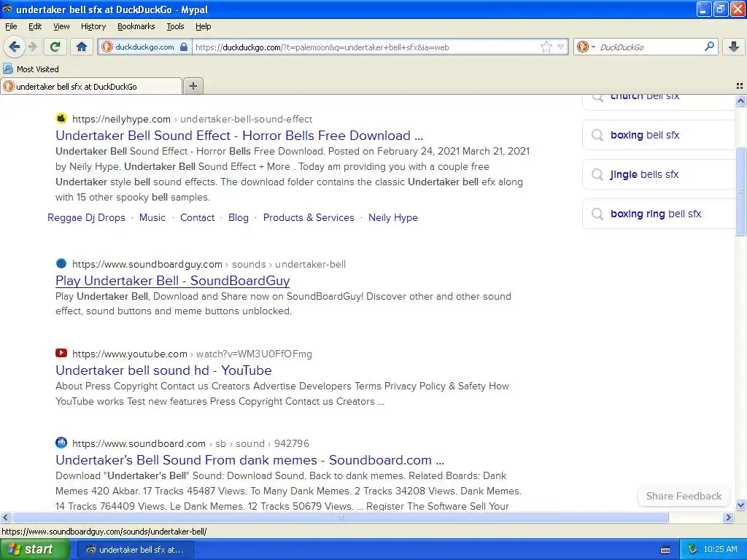Click the Most Visited bookmarks folder
747x560 pixels.
point(31,69)
